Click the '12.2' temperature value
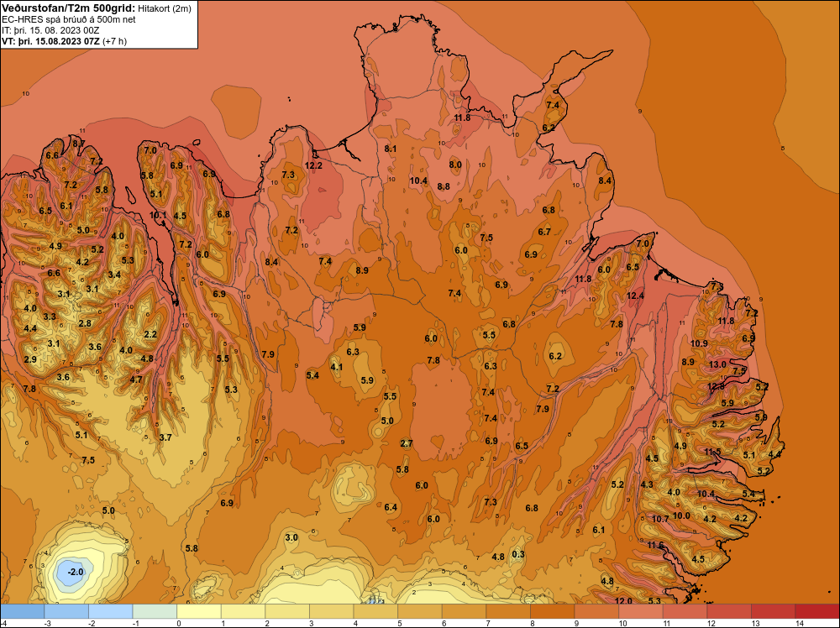Image resolution: width=840 pixels, height=628 pixels. (313, 165)
